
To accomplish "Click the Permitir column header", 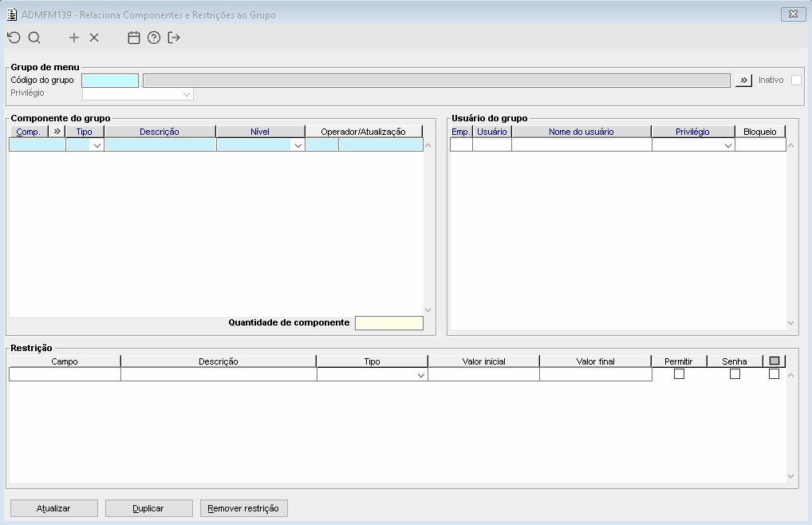I will coord(679,361).
